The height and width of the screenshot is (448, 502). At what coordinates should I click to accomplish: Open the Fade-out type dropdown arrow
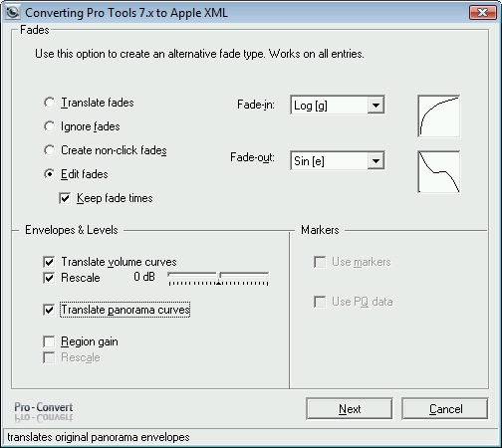pos(376,161)
